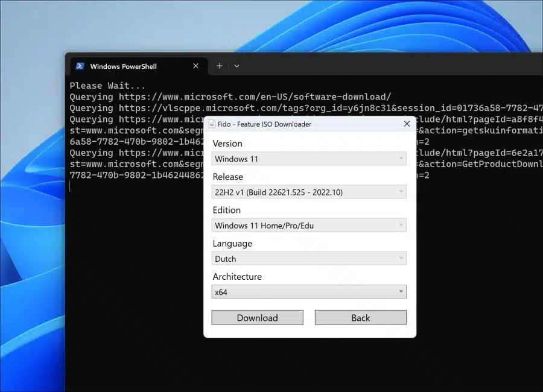The image size is (543, 392).
Task: Select the Windows PowerShell tab
Action: (x=139, y=66)
